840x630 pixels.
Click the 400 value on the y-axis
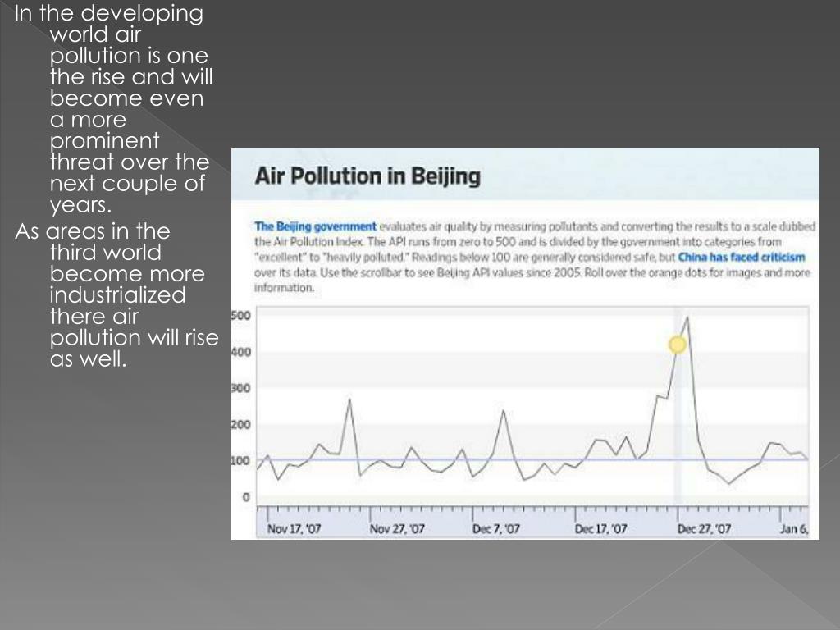(x=240, y=352)
